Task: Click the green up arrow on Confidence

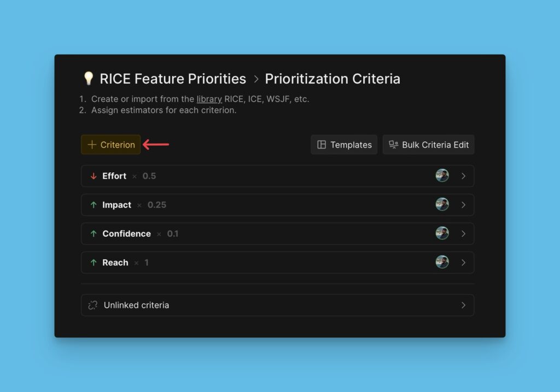Action: click(93, 233)
